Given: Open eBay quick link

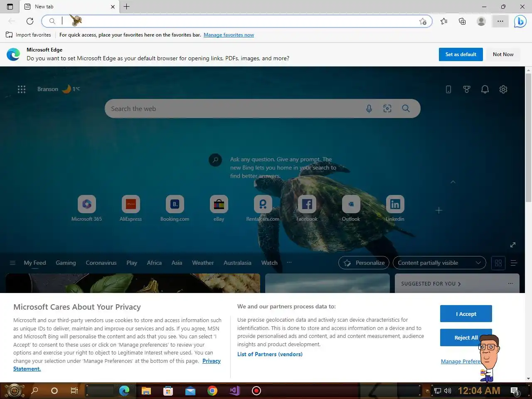Looking at the screenshot, I should (219, 208).
